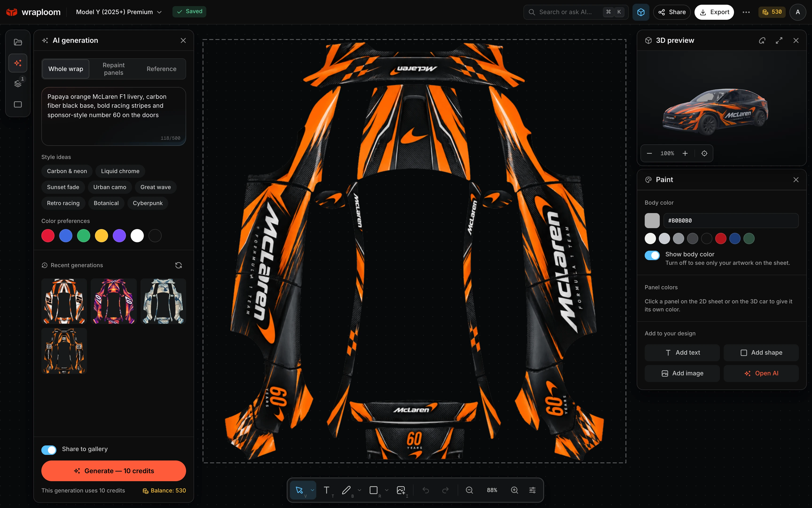The height and width of the screenshot is (508, 812).
Task: Click the credits balance 530 badge
Action: click(772, 12)
